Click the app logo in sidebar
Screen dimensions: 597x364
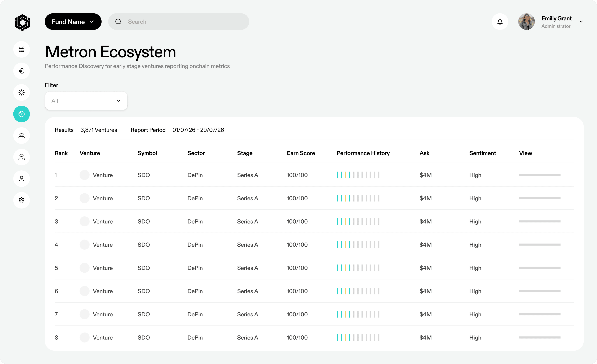pyautogui.click(x=22, y=22)
